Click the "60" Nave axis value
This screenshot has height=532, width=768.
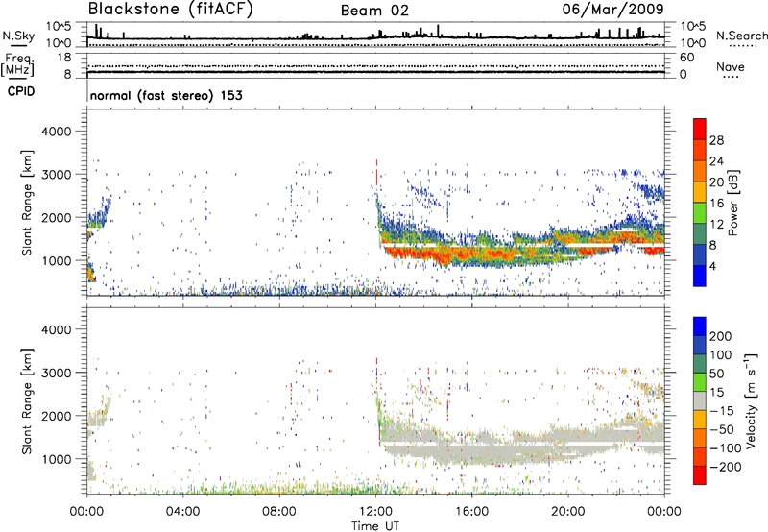click(x=686, y=58)
